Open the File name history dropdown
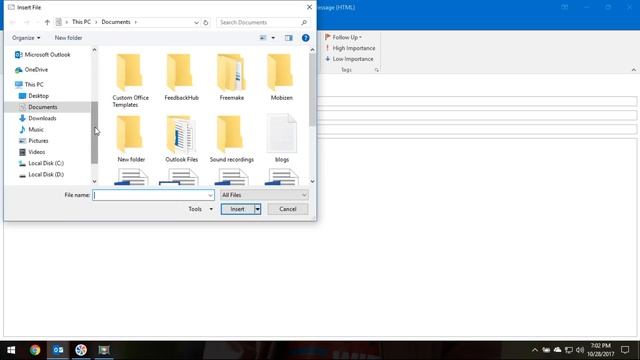640x360 pixels. coord(210,195)
